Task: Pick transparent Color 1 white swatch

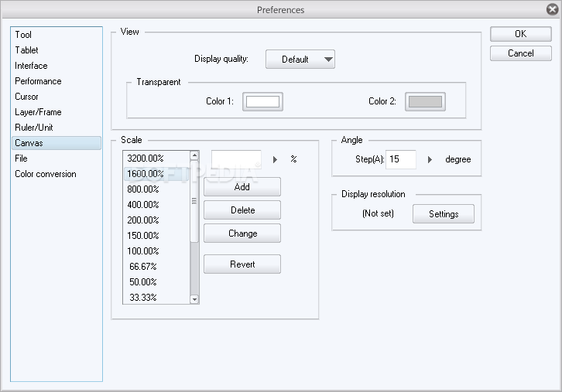Action: pyautogui.click(x=262, y=102)
